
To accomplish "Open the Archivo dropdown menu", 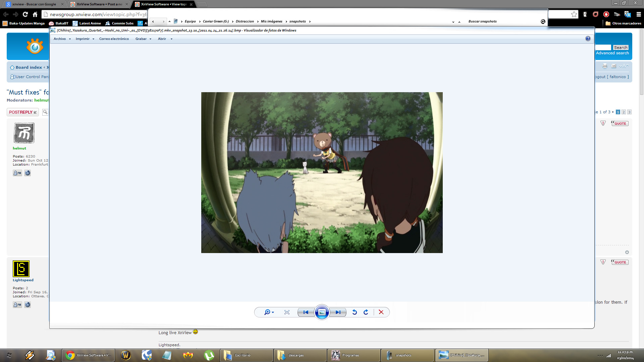I will pyautogui.click(x=62, y=39).
